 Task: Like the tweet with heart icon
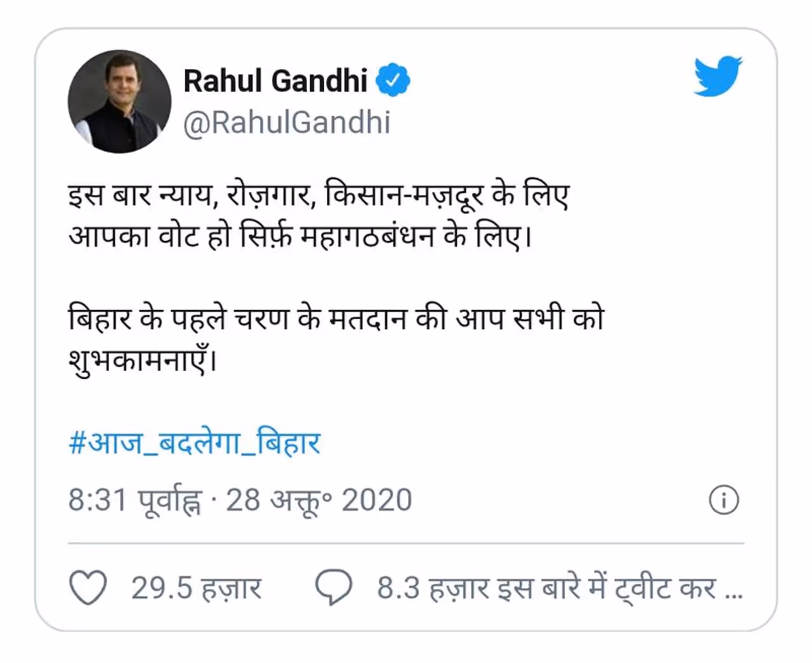[x=88, y=588]
